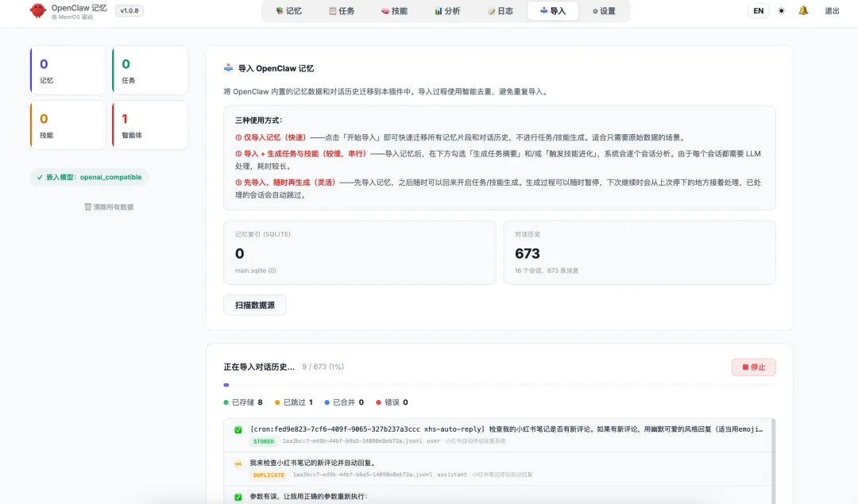858x504 pixels.
Task: Stop the import with 停止 button
Action: [x=753, y=367]
